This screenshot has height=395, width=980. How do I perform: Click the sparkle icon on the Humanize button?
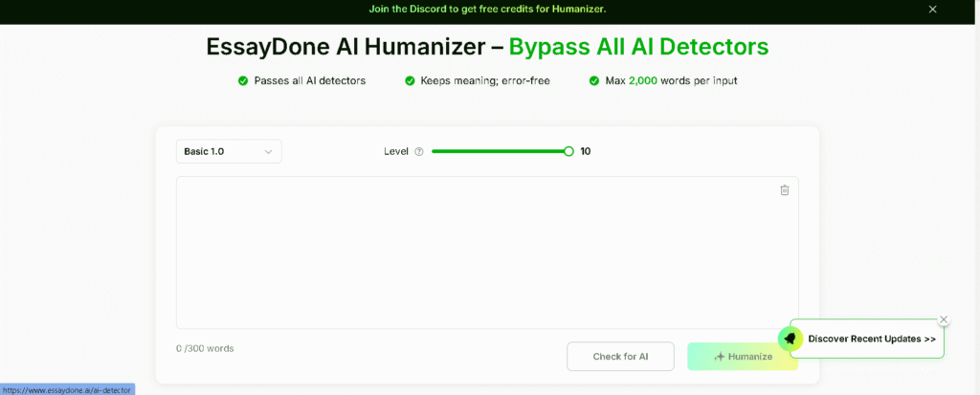click(x=719, y=357)
